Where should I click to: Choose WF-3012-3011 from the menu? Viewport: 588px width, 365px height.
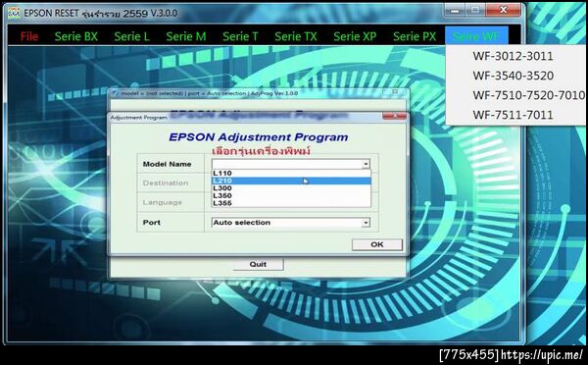click(x=513, y=56)
